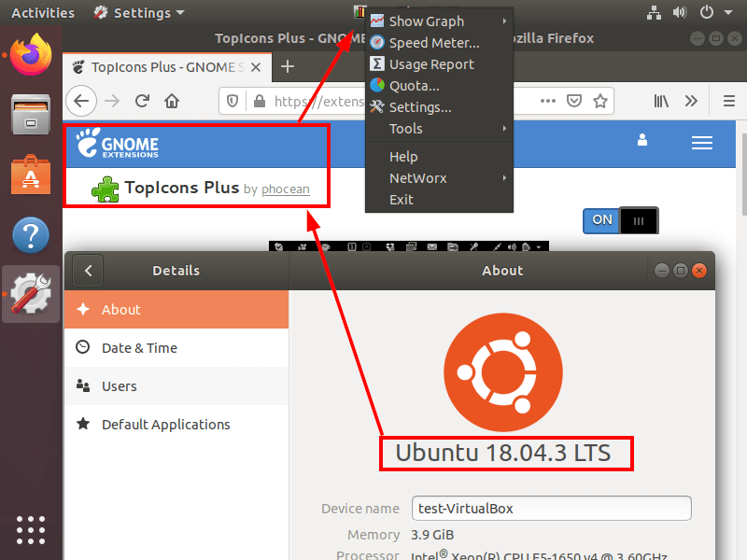Show the applications grid in the dock

tap(31, 530)
